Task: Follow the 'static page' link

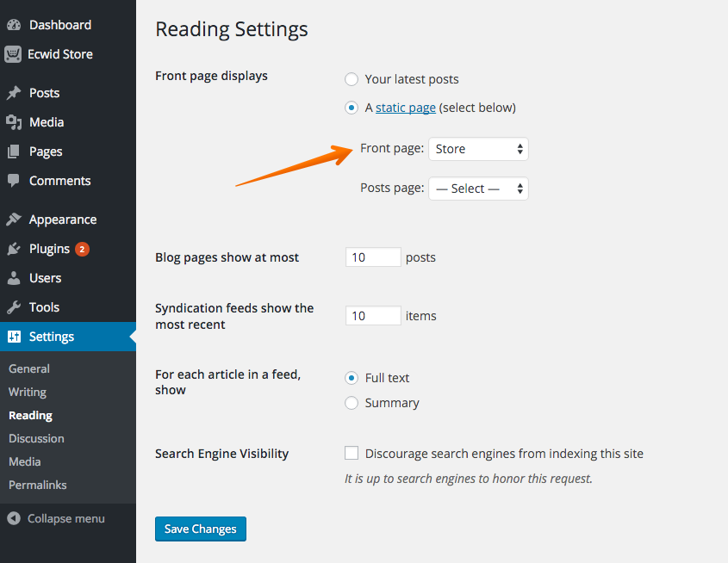Action: click(x=405, y=108)
